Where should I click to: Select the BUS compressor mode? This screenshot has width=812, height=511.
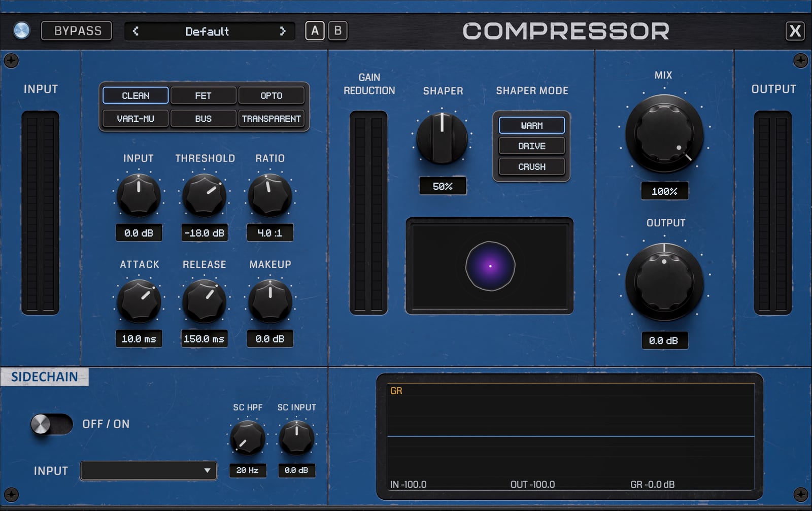point(203,118)
